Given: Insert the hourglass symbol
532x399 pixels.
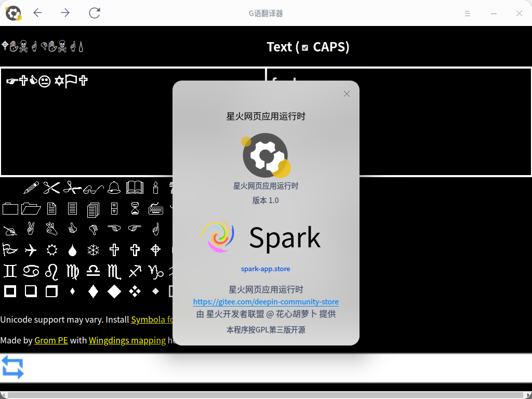Looking at the screenshot, I should (x=135, y=209).
